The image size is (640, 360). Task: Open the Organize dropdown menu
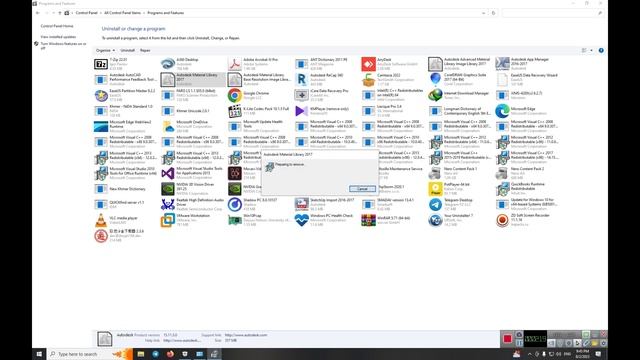tap(105, 50)
